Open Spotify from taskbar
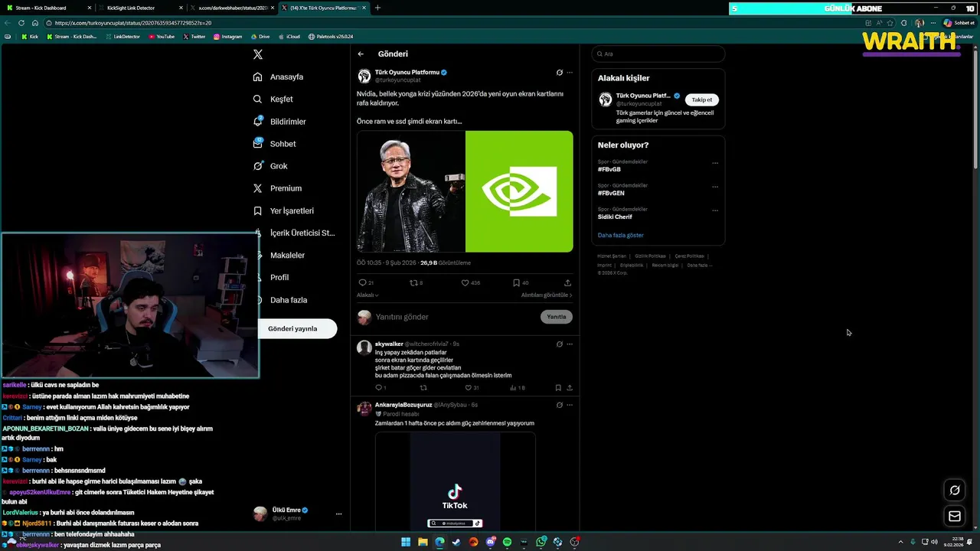 [507, 542]
